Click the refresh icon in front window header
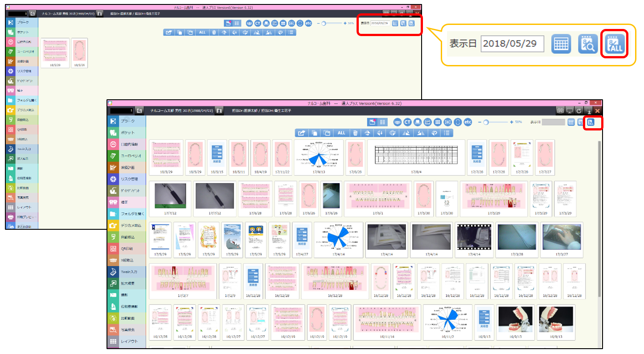Image resolution: width=644 pixels, height=354 pixels. (578, 110)
